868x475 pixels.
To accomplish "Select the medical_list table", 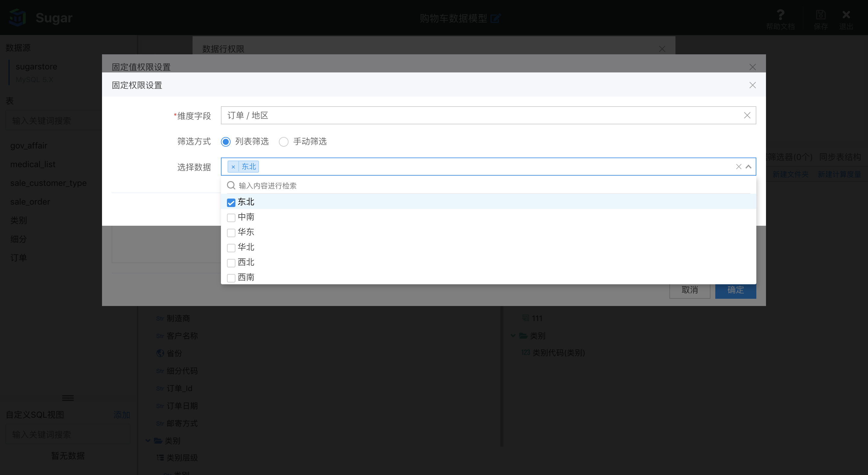I will 33,164.
